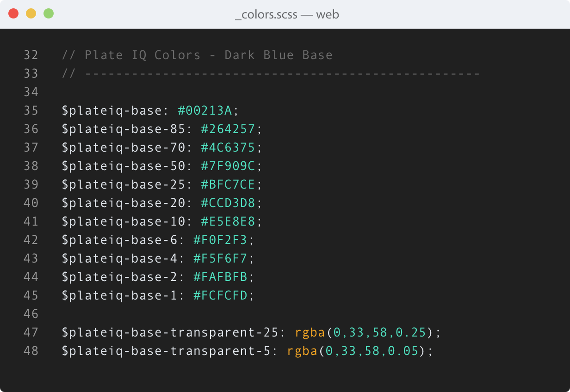Place cursor on $plateiq-base-20 variable
This screenshot has width=570, height=392.
point(123,203)
